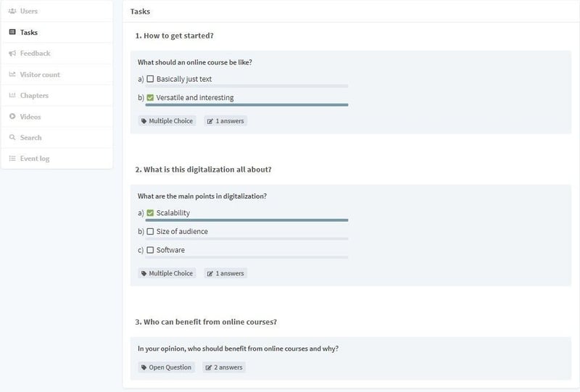Open the '2 answers' tag for open question

(224, 367)
